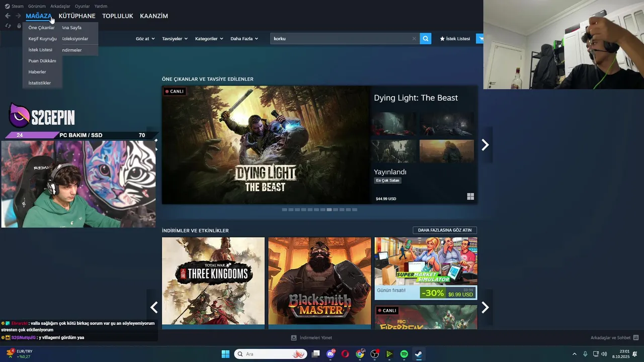Image resolution: width=644 pixels, height=362 pixels.
Task: Open the Oyunlar menu
Action: pos(83,6)
